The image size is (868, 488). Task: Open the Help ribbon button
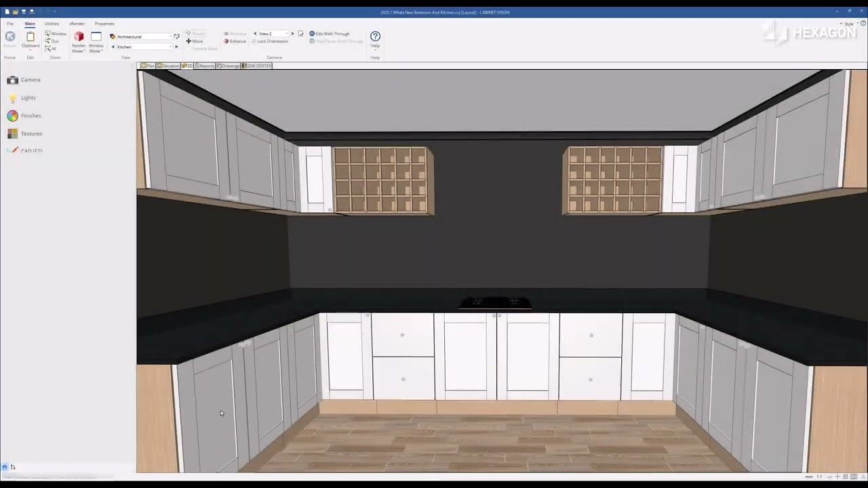coord(375,40)
